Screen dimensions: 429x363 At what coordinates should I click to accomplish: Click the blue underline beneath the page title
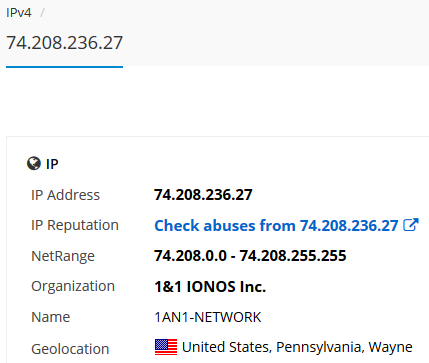tap(64, 67)
